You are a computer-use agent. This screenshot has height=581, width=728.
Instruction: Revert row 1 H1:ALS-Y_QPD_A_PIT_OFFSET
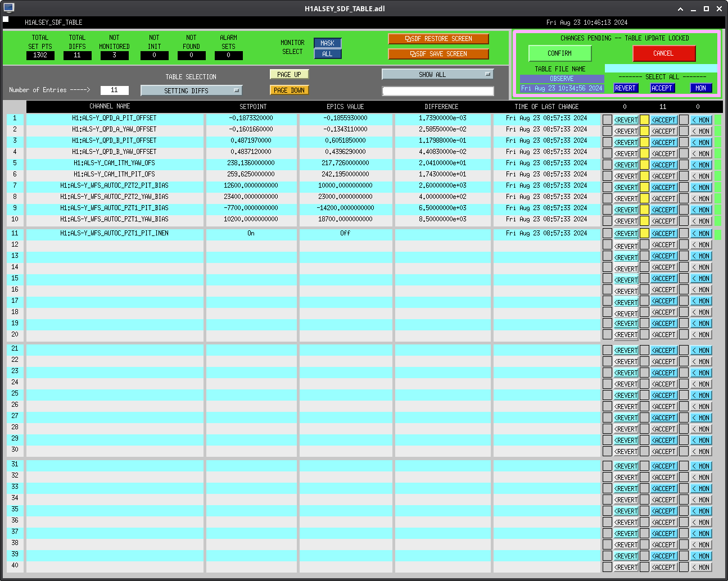[x=626, y=120]
